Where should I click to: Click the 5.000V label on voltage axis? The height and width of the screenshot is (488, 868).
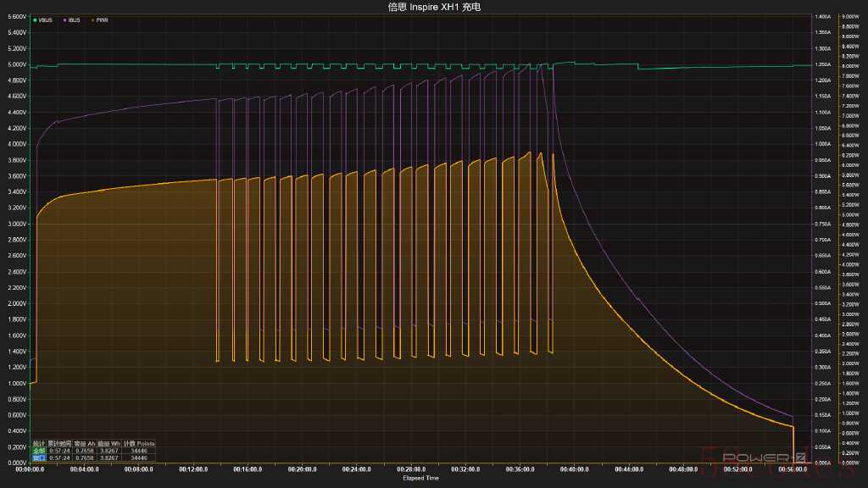tap(15, 64)
